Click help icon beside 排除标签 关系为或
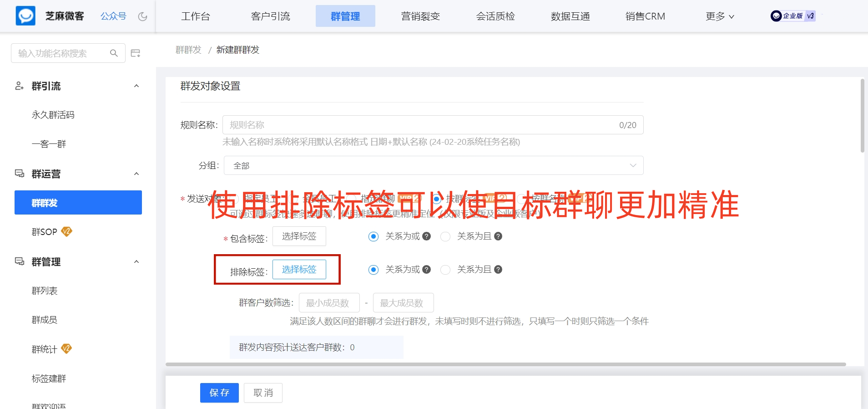The height and width of the screenshot is (409, 868). click(426, 270)
